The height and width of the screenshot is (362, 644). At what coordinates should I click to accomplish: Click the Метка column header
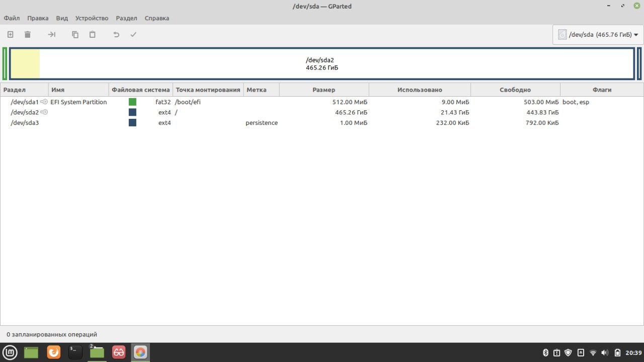(261, 90)
